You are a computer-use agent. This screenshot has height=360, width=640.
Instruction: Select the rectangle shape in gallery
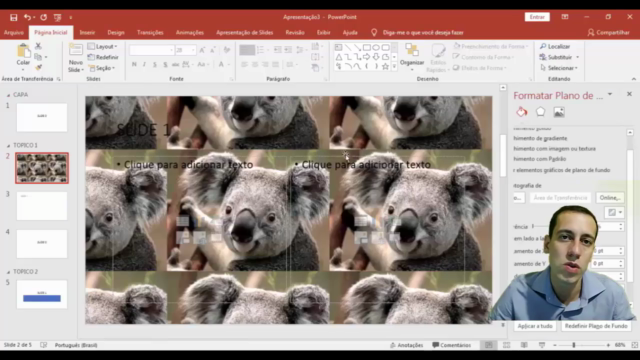click(367, 47)
